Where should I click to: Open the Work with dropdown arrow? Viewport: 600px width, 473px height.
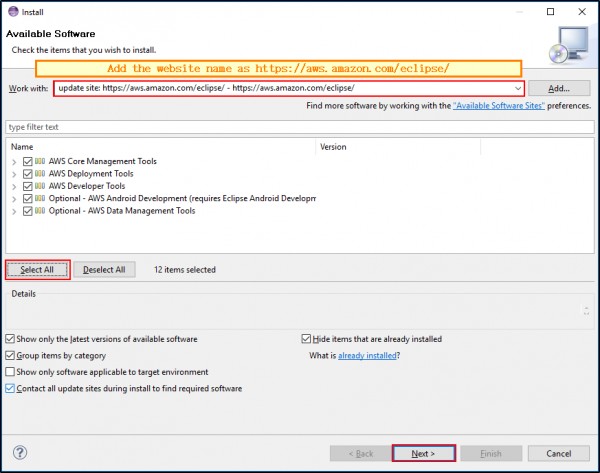pyautogui.click(x=518, y=88)
